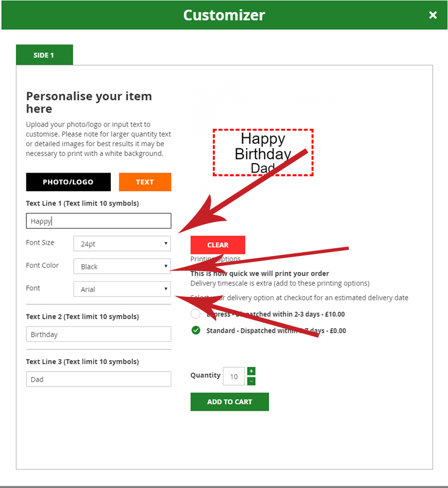Open the Font Size dropdown
The width and height of the screenshot is (448, 488).
click(x=122, y=244)
